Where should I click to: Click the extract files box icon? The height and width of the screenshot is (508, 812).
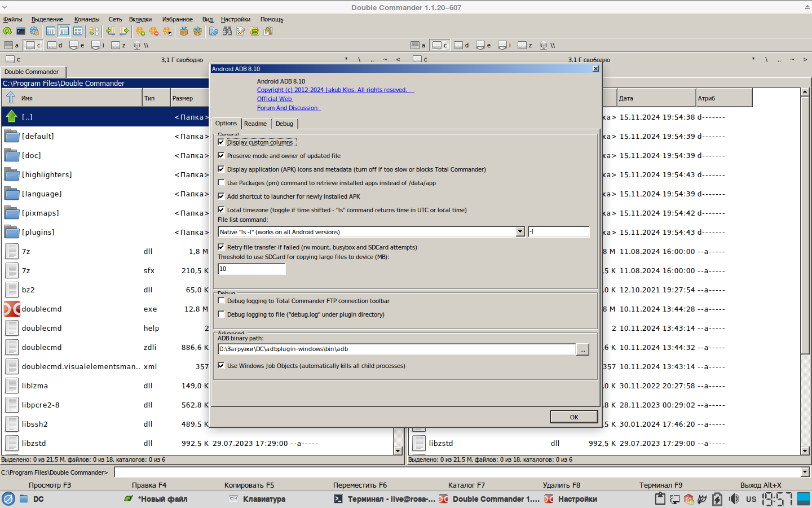coord(197,31)
